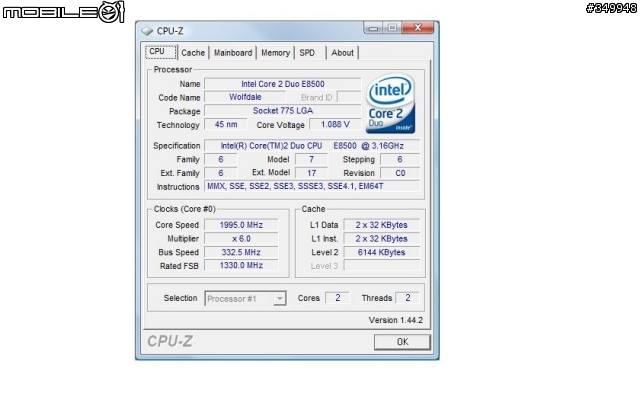Click the empty Level 3 cache field
This screenshot has height=400, width=640.
381,266
